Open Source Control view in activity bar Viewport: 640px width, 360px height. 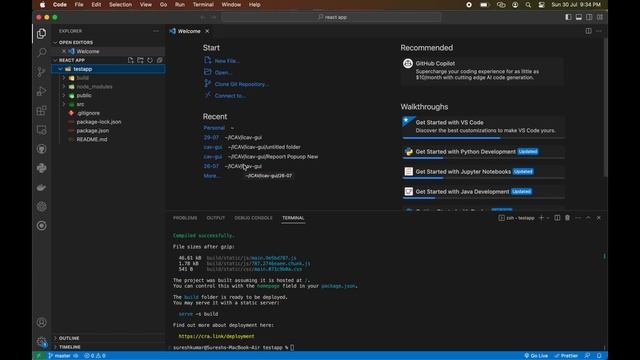(x=42, y=72)
